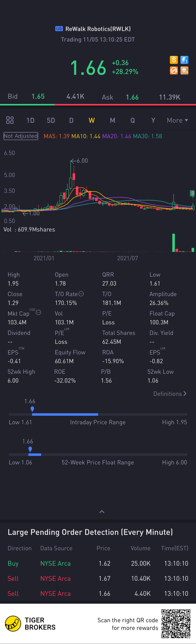Select the Y yearly chart tab

pyautogui.click(x=153, y=120)
